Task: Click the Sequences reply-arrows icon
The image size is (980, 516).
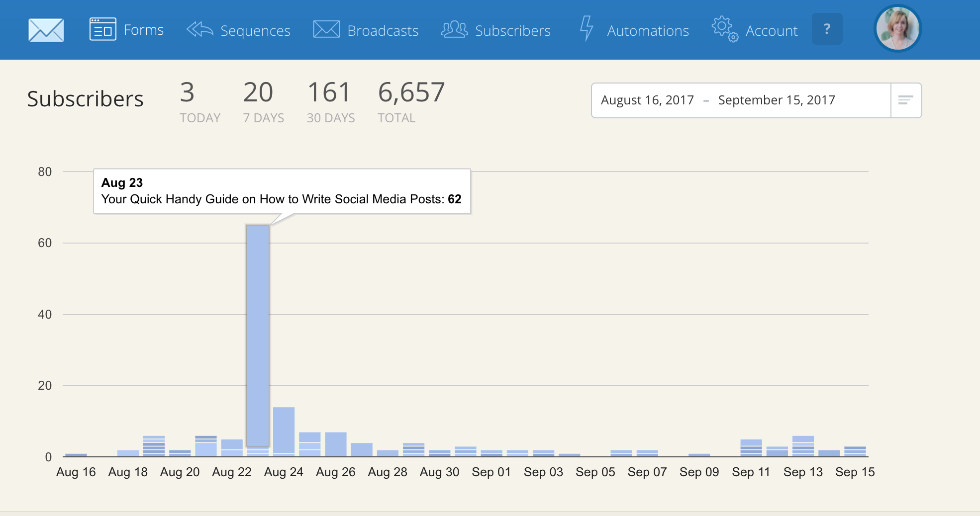Action: [x=199, y=30]
